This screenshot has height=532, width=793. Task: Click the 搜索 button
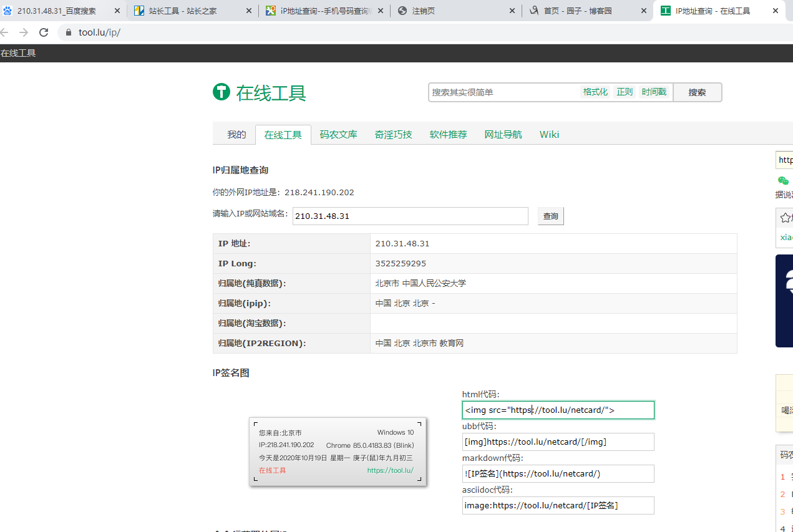(698, 92)
